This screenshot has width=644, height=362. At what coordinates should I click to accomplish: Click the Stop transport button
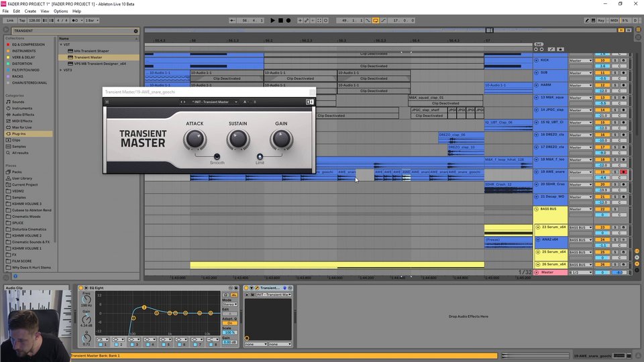click(x=280, y=20)
